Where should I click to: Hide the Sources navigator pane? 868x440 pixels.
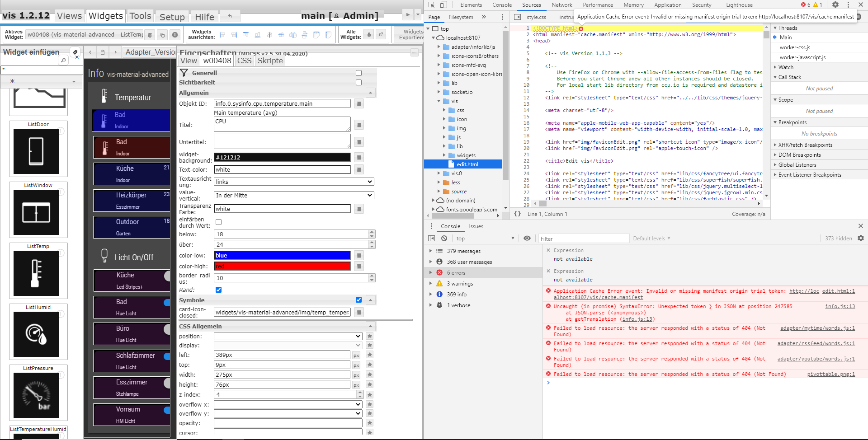(x=518, y=17)
